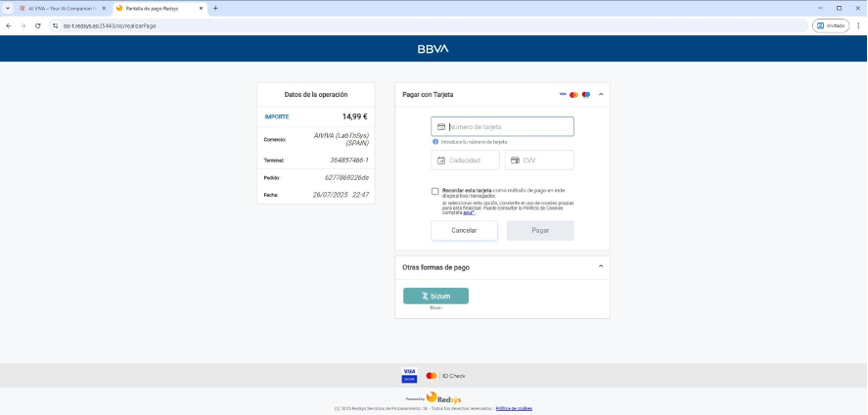
Task: Click the Visa logo in card header
Action: [563, 95]
